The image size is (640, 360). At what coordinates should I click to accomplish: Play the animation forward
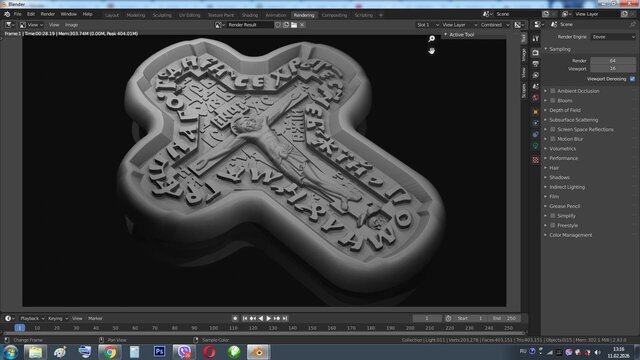click(269, 318)
